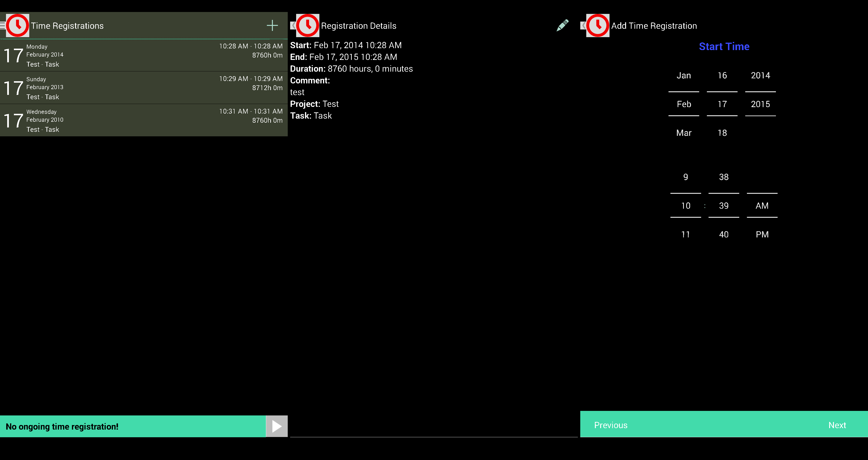Toggle to February in month picker
This screenshot has width=868, height=460.
[685, 104]
